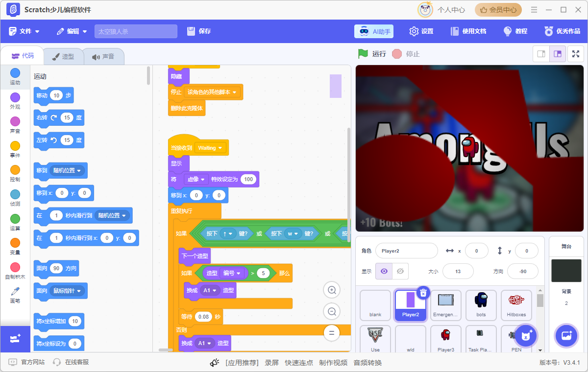Switch to the 代码 code tab
The image size is (588, 372).
[23, 56]
